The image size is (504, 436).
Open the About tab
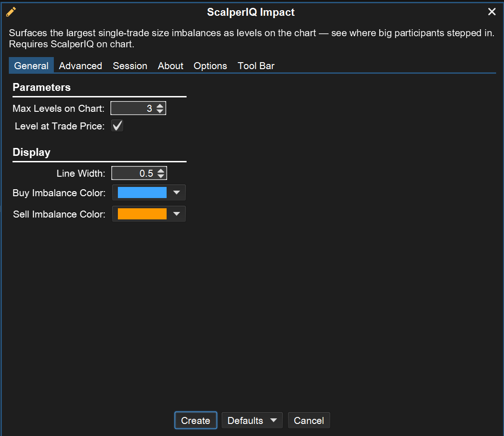pyautogui.click(x=170, y=65)
